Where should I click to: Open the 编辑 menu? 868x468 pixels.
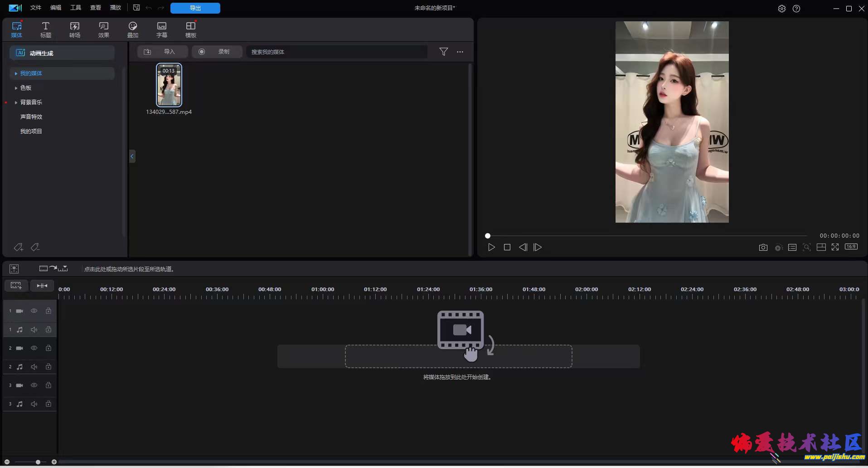click(56, 8)
